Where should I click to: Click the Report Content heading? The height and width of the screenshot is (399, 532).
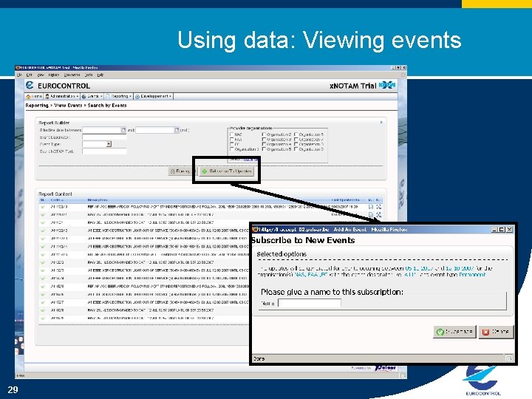pyautogui.click(x=55, y=194)
